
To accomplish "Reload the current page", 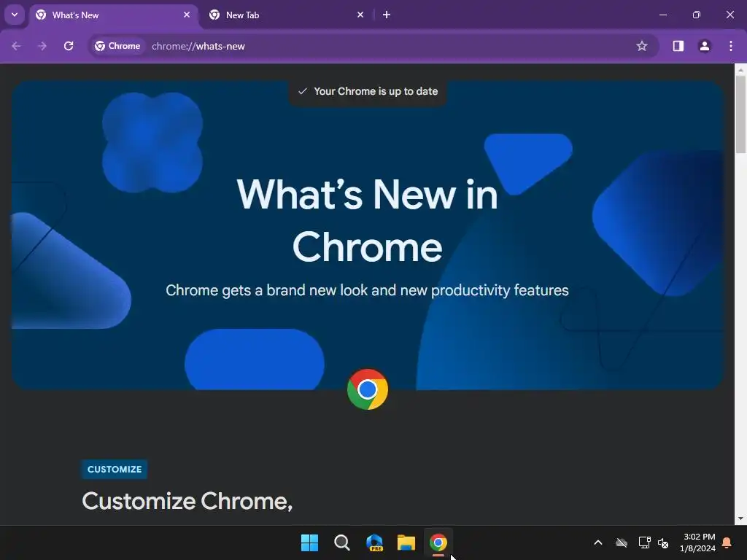I will [69, 46].
